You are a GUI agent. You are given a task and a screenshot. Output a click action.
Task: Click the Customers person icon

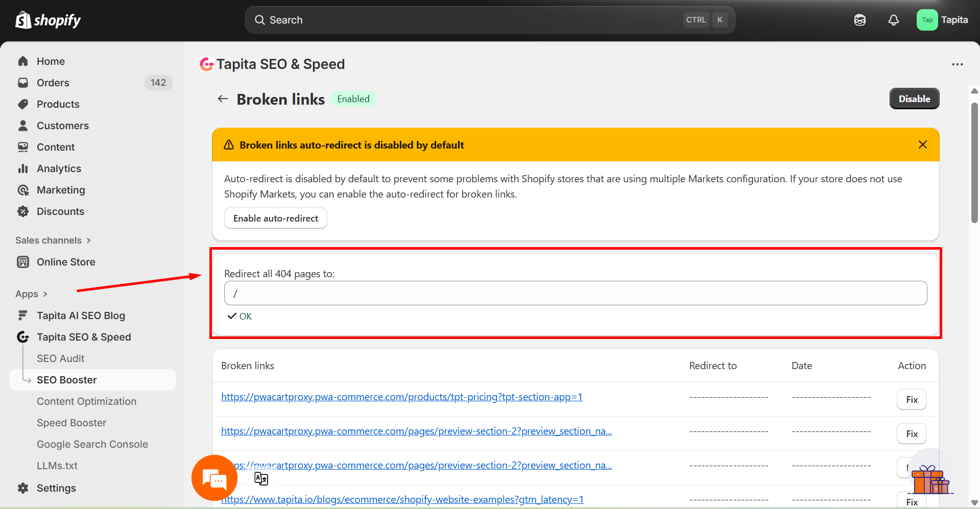click(23, 126)
